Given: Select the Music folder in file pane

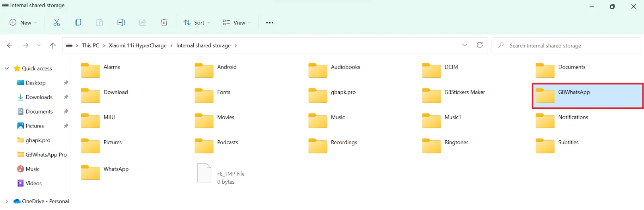Looking at the screenshot, I should click(327, 121).
